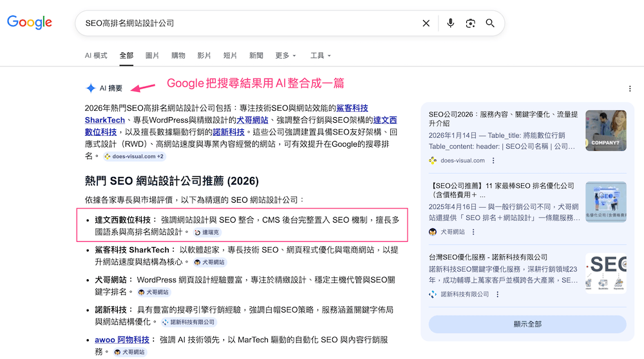The height and width of the screenshot is (359, 644).
Task: Click the 顯示全部 button
Action: (x=527, y=324)
